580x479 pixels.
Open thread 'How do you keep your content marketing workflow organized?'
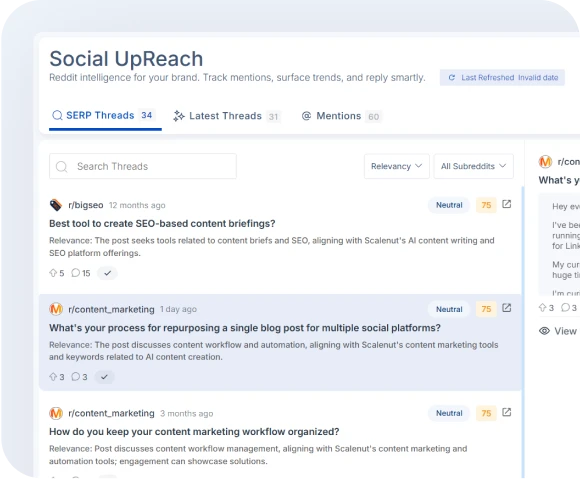pyautogui.click(x=194, y=432)
